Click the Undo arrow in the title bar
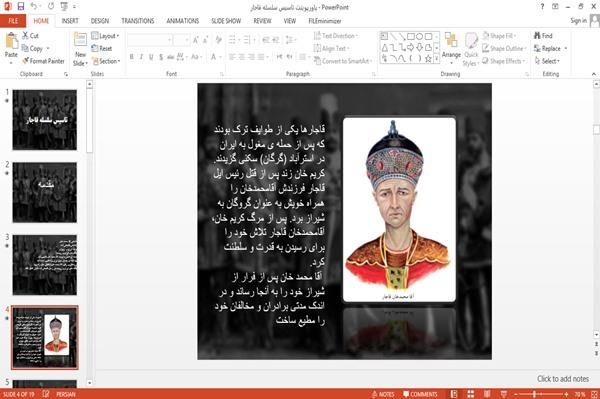The width and height of the screenshot is (600, 399). pyautogui.click(x=34, y=6)
